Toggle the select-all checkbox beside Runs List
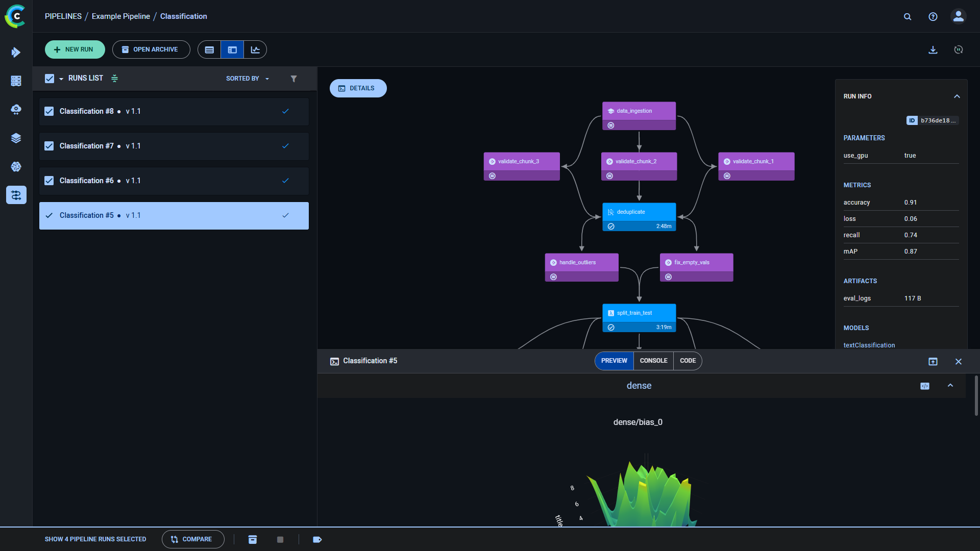This screenshot has width=980, height=551. coord(50,79)
